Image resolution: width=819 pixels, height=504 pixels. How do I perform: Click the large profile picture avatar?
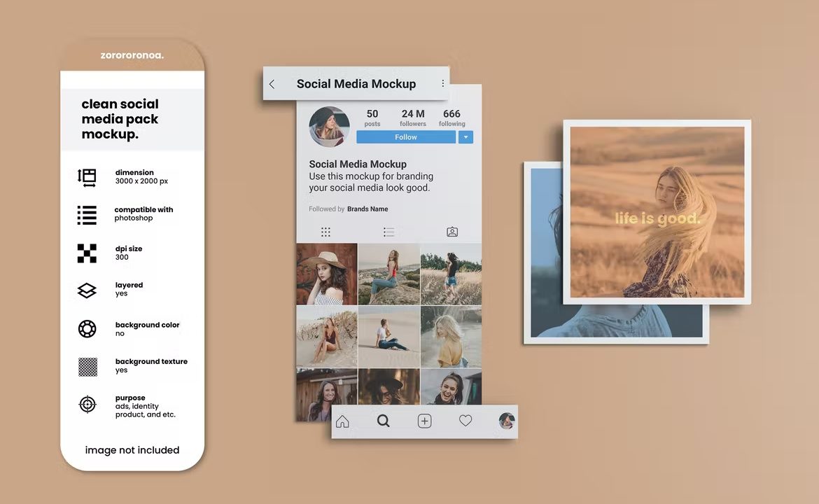(x=329, y=127)
